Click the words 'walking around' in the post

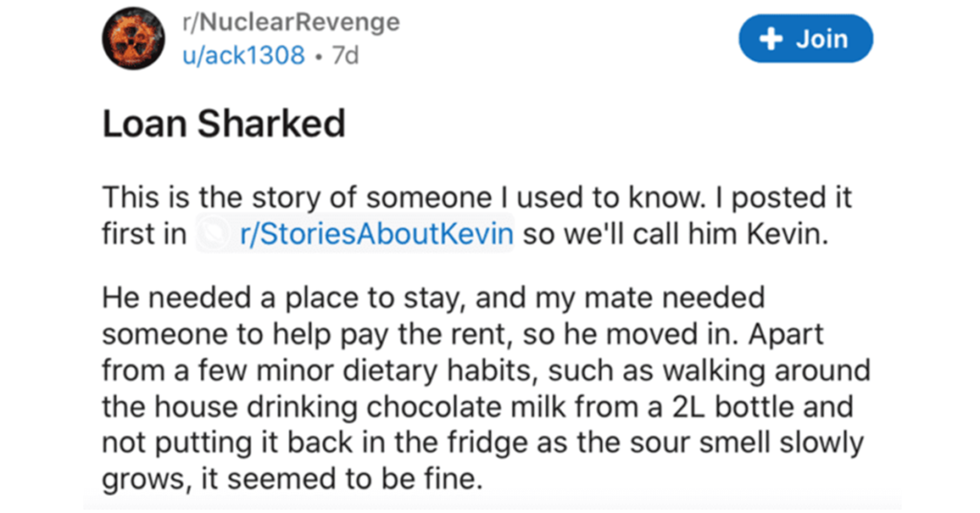click(767, 370)
